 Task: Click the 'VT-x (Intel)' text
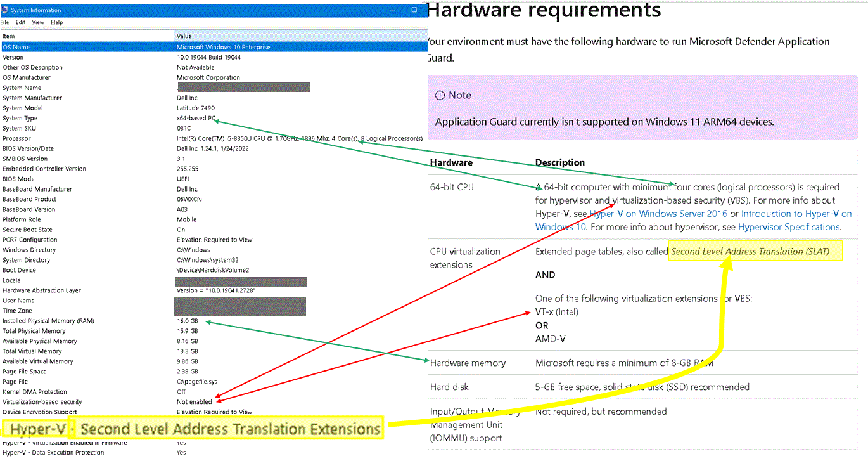[x=557, y=312]
